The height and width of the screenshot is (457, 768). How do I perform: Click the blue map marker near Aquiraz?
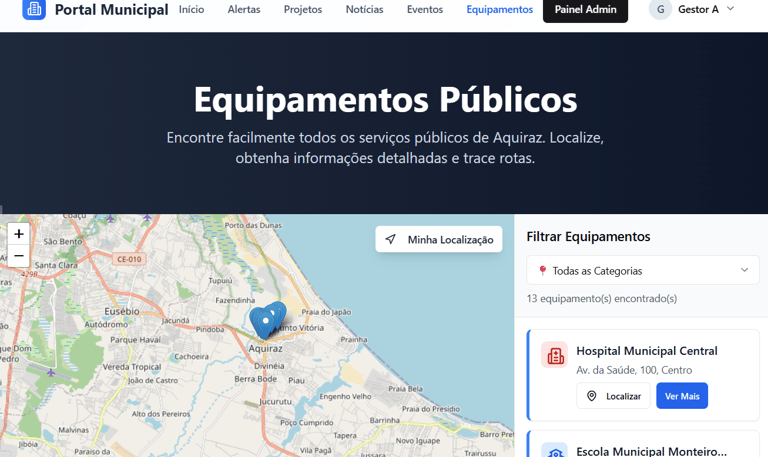click(x=265, y=322)
